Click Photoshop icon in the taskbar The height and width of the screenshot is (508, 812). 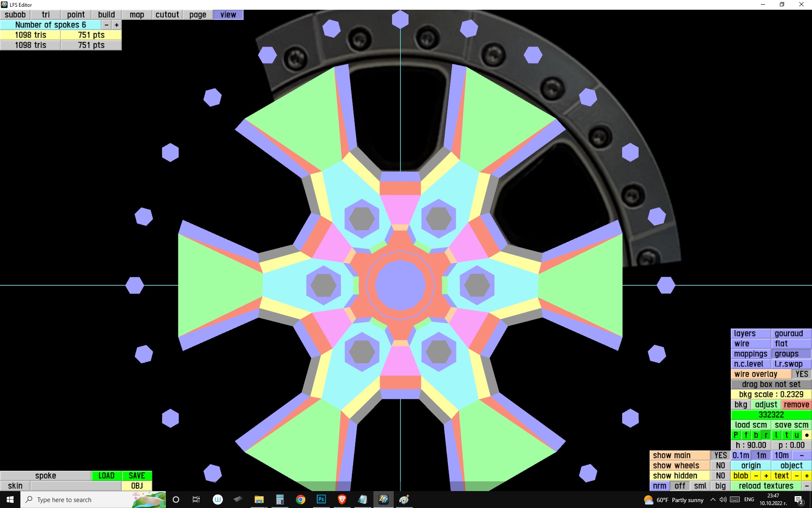click(x=321, y=500)
